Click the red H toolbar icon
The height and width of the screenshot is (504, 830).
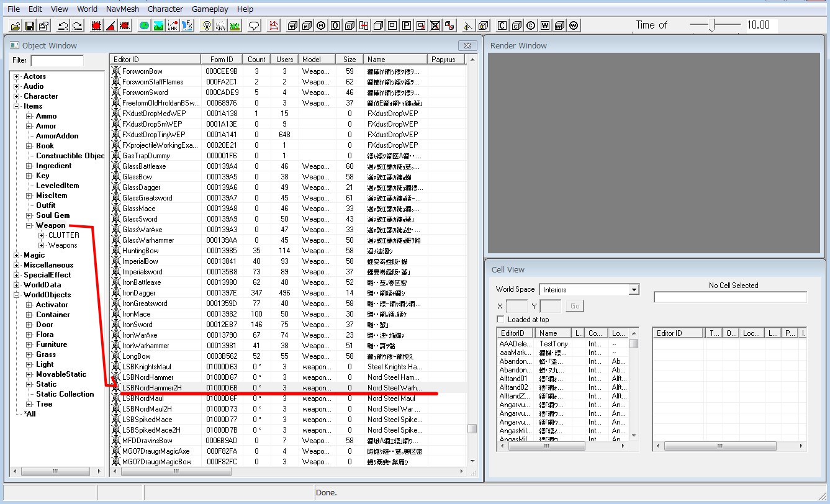click(x=364, y=25)
